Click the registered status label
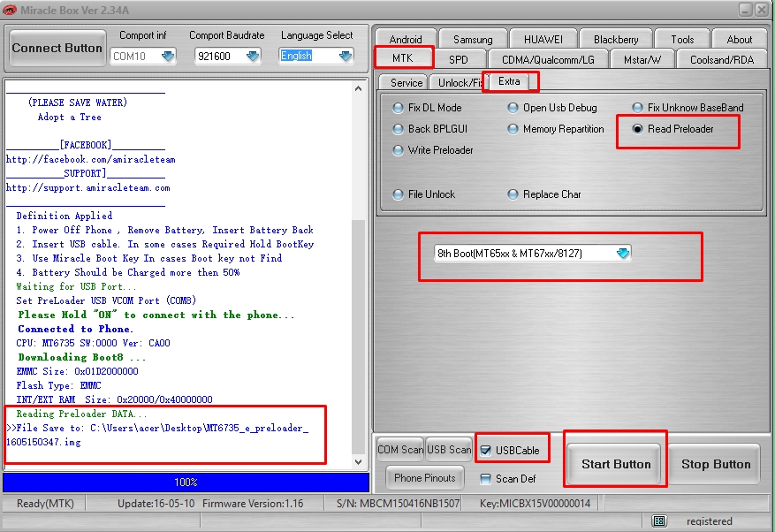Image resolution: width=775 pixels, height=532 pixels. pyautogui.click(x=710, y=521)
